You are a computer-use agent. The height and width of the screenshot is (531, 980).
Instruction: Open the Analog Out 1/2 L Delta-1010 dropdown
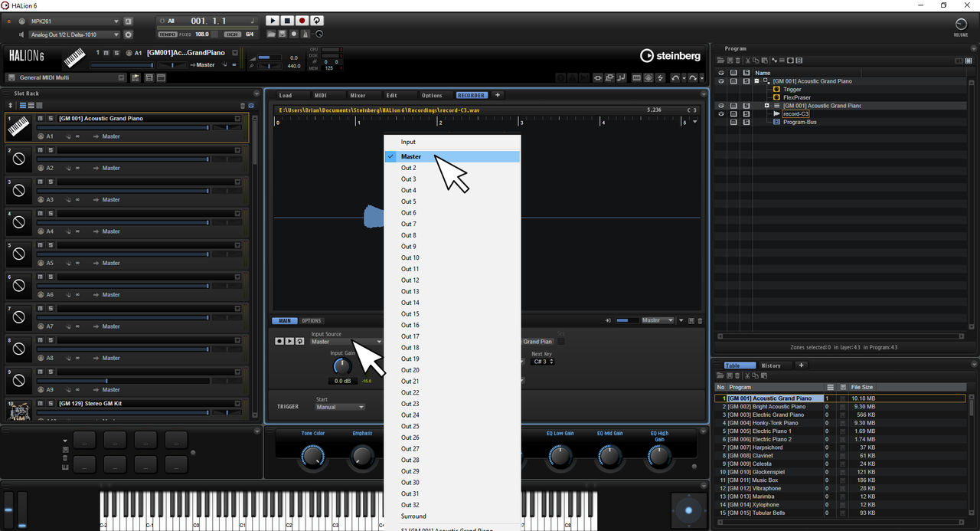74,34
